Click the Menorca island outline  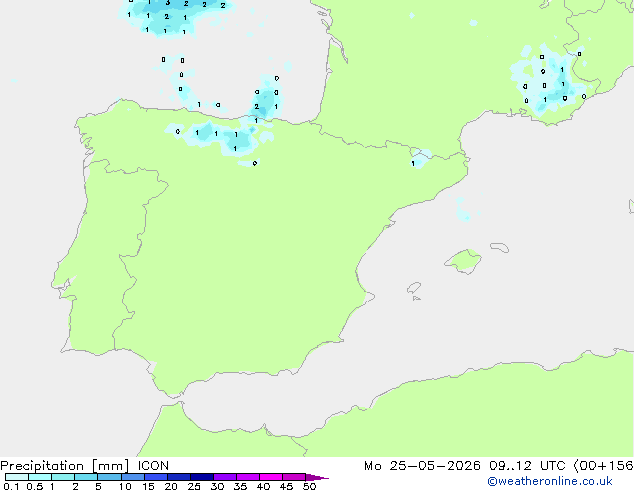[500, 247]
